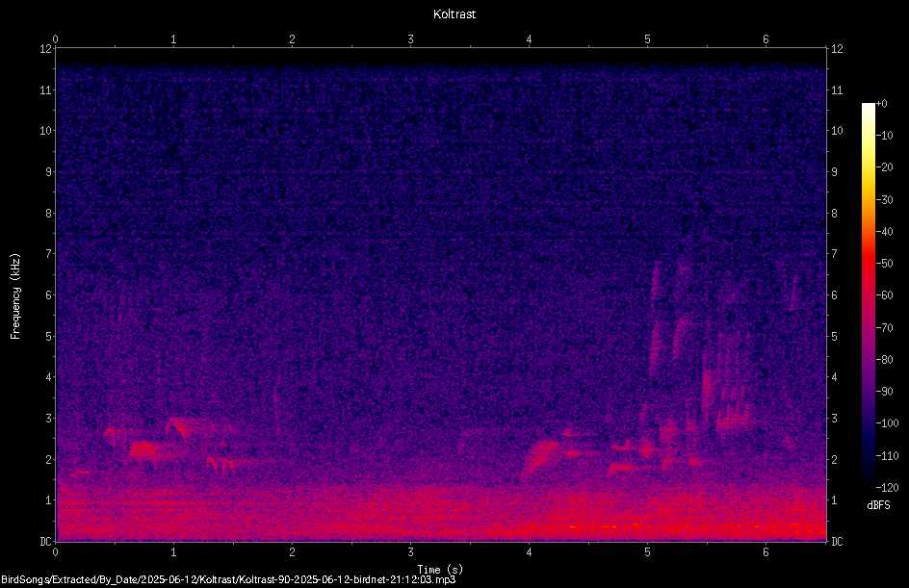This screenshot has height=588, width=909.
Task: Click the 1 second tick on bottom axis
Action: point(173,552)
